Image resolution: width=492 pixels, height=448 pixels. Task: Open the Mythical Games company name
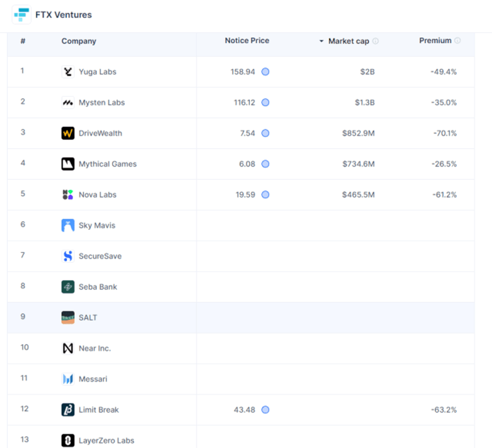click(x=108, y=164)
